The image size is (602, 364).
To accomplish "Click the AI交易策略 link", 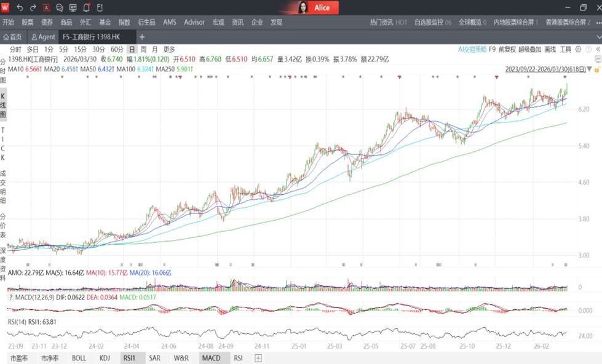I will pyautogui.click(x=472, y=49).
